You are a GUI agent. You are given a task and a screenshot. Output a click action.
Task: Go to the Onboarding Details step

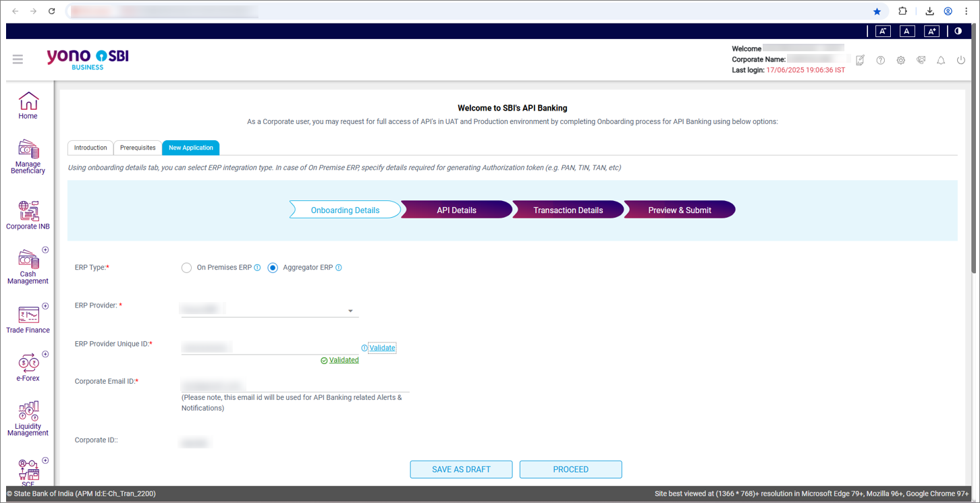(x=345, y=210)
